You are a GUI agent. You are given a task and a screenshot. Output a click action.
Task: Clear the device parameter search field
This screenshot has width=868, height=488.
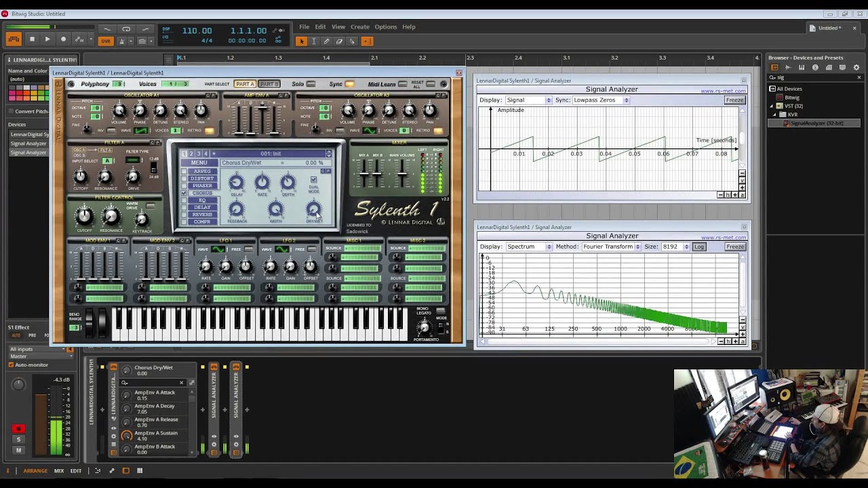tap(181, 383)
